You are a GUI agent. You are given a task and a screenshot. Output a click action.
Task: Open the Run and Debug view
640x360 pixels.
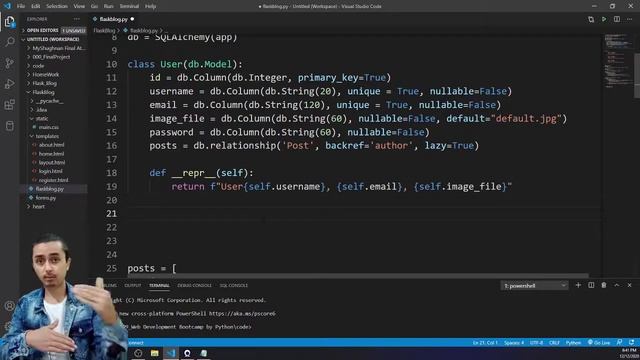[9, 84]
